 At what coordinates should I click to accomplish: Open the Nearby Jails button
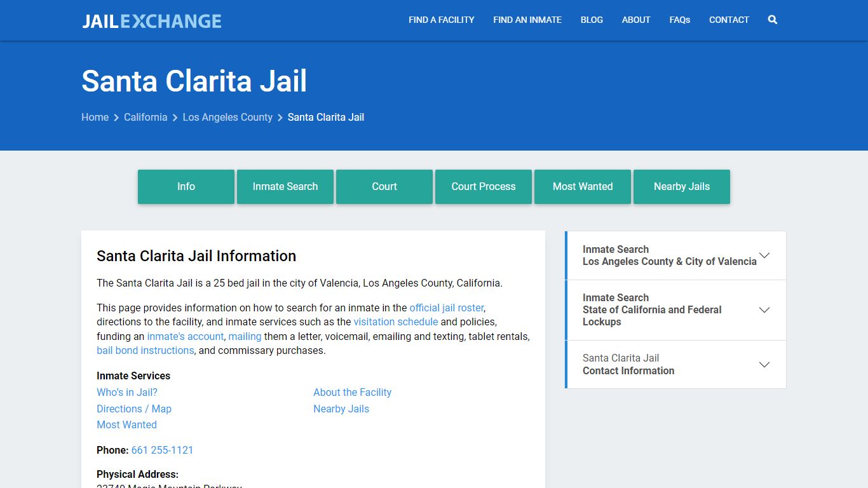tap(682, 187)
